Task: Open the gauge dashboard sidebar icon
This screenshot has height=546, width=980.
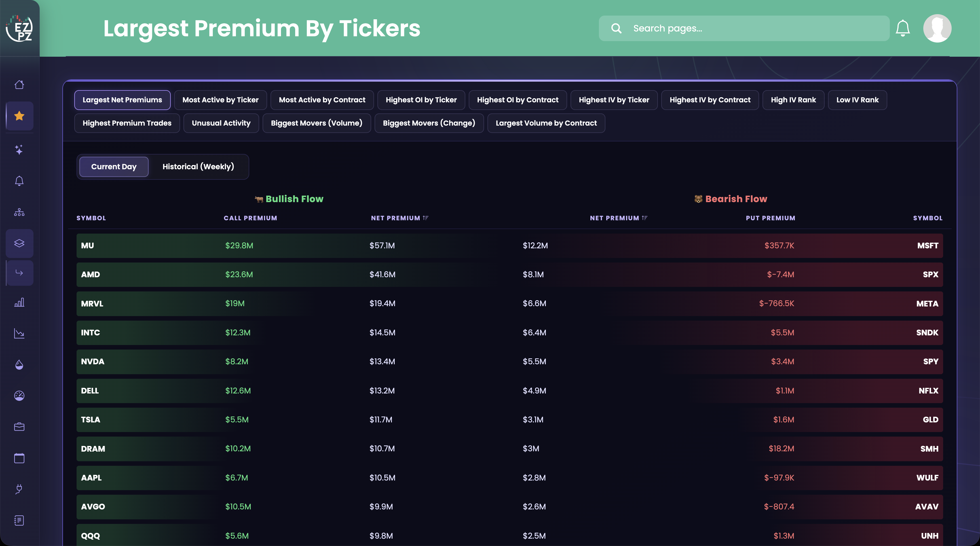Action: click(x=19, y=396)
